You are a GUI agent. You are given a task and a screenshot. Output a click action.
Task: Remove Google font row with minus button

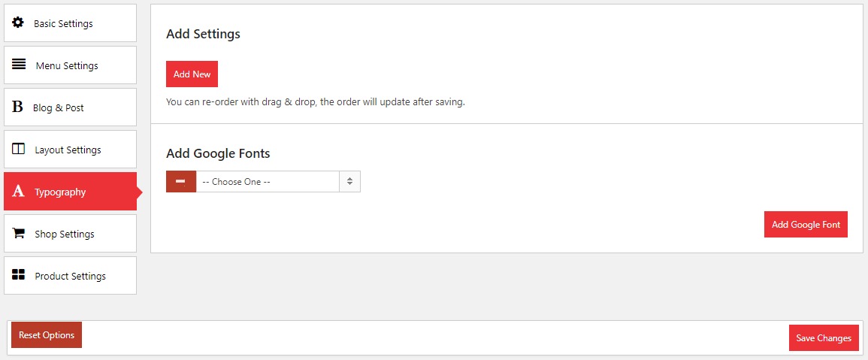[181, 182]
